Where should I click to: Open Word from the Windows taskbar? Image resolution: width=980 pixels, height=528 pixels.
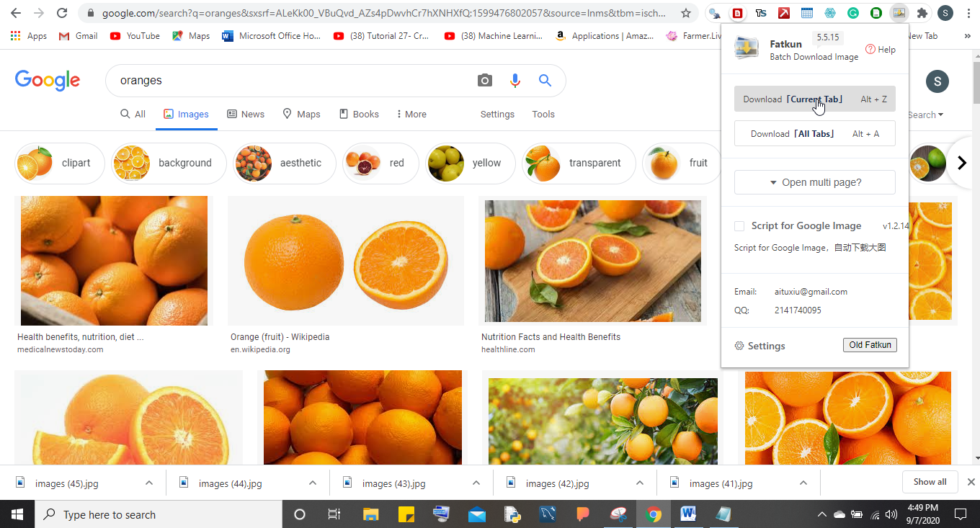[687, 514]
